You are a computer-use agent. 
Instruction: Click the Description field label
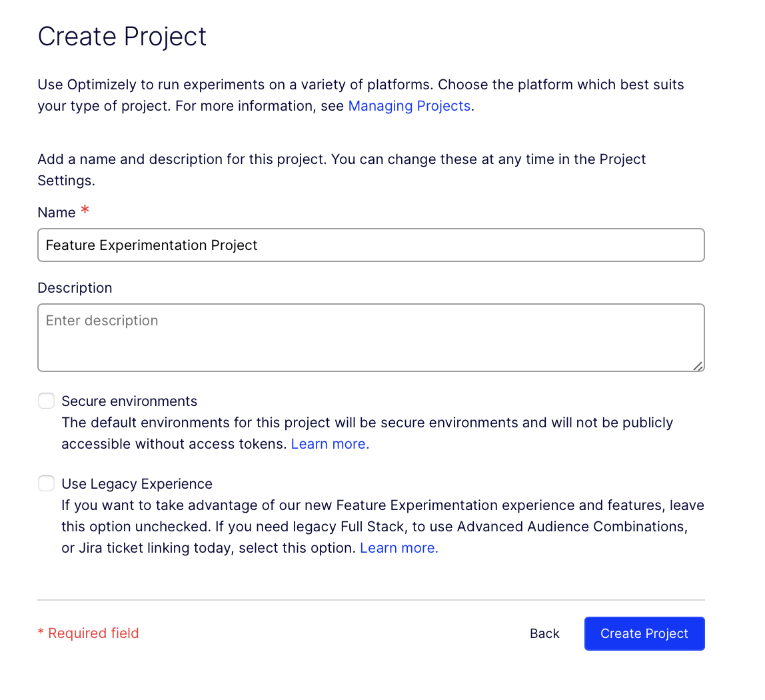pos(75,287)
